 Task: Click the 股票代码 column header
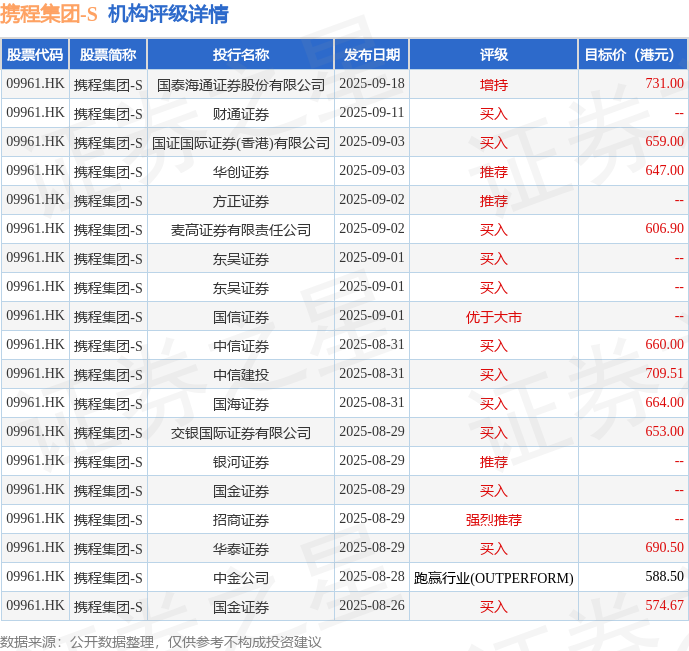tap(35, 54)
